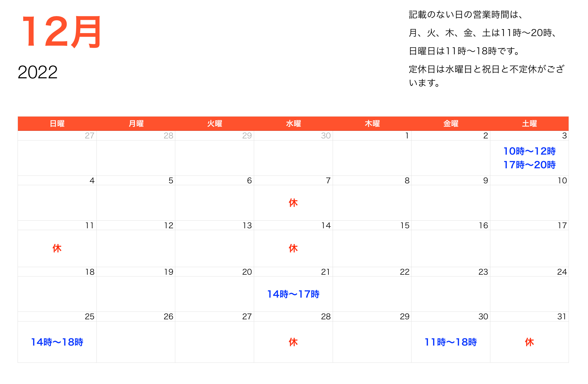The width and height of the screenshot is (588, 384).
Task: Click date number 15
Action: point(405,226)
